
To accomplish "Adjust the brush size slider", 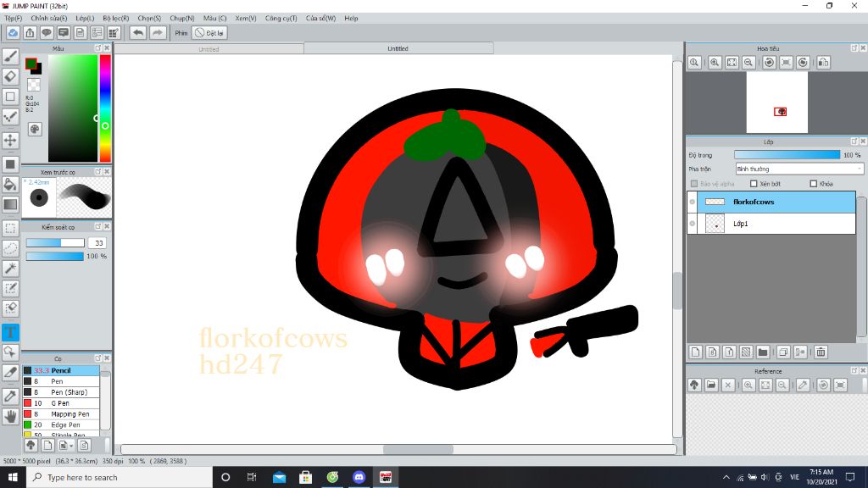I will click(55, 243).
